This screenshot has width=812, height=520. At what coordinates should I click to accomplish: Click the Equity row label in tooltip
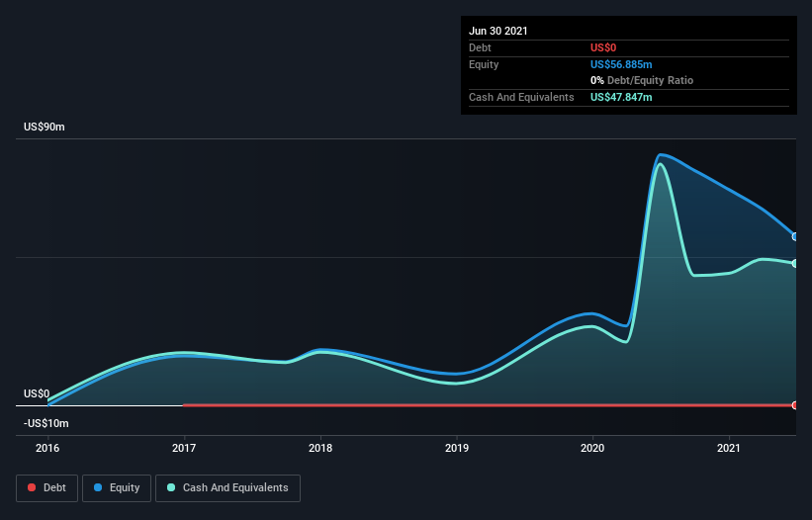click(484, 64)
